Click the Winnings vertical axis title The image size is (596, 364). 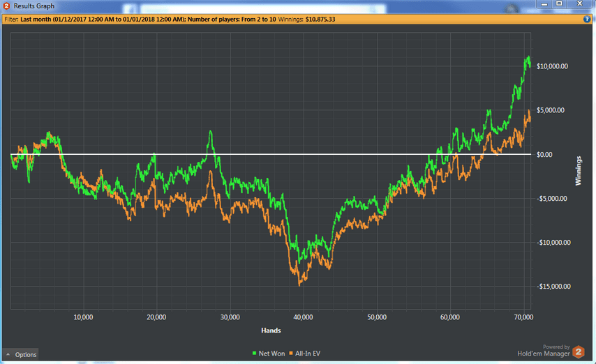click(579, 171)
